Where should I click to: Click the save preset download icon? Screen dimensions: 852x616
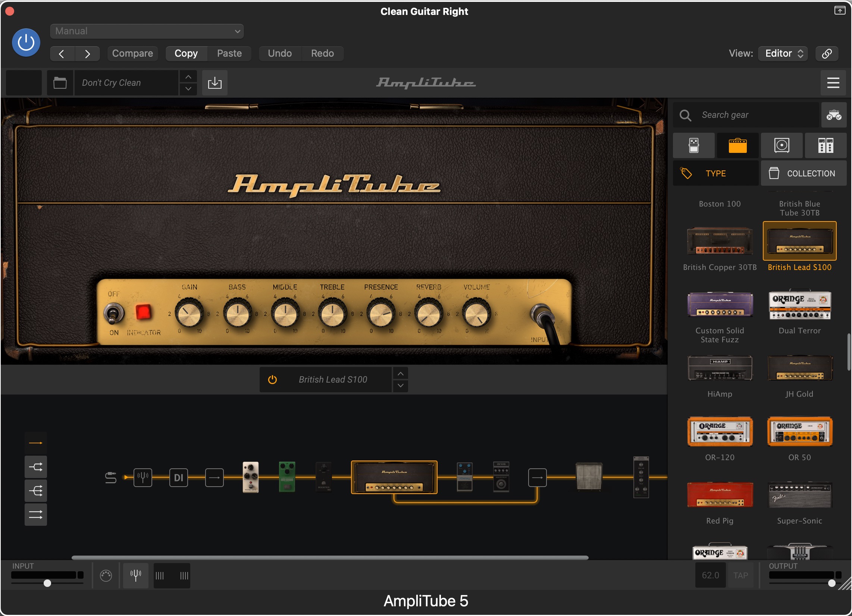point(214,83)
